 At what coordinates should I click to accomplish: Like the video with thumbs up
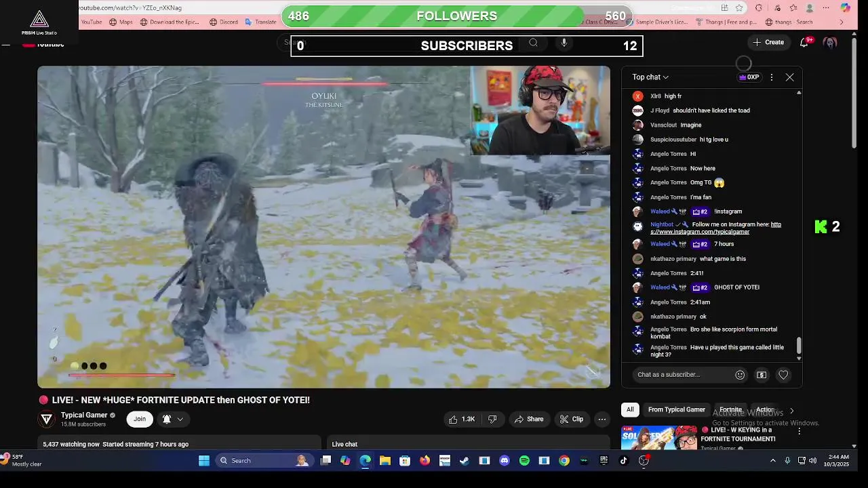(x=461, y=420)
